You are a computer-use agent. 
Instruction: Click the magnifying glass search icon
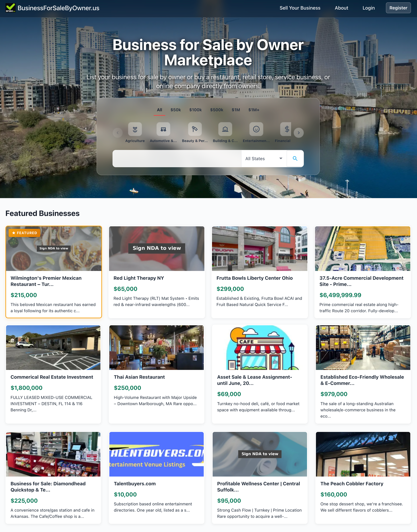click(295, 158)
